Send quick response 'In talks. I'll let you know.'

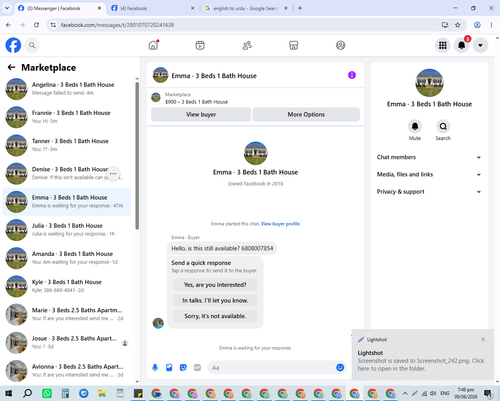click(215, 300)
